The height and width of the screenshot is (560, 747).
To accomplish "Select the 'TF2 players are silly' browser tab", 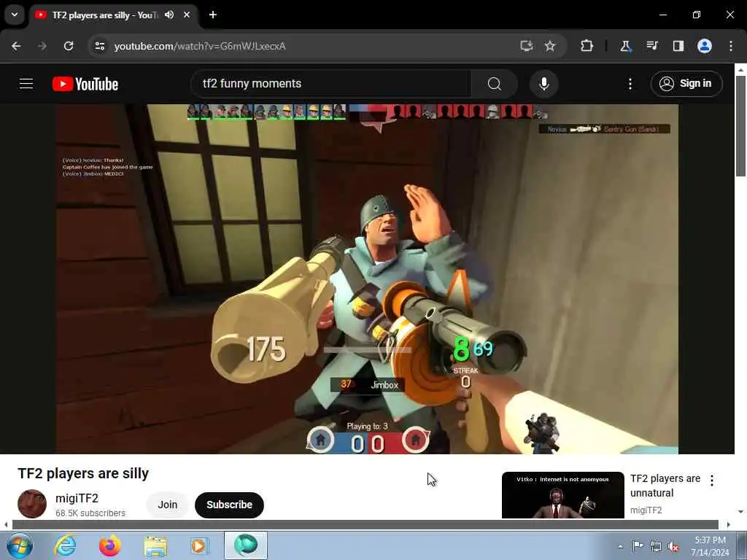I will coord(115,15).
